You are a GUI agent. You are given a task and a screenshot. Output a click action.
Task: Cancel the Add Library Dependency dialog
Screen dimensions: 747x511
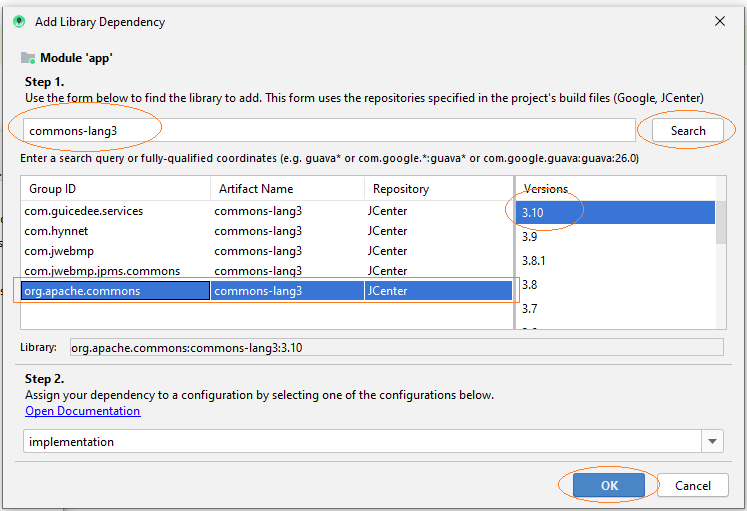point(693,485)
